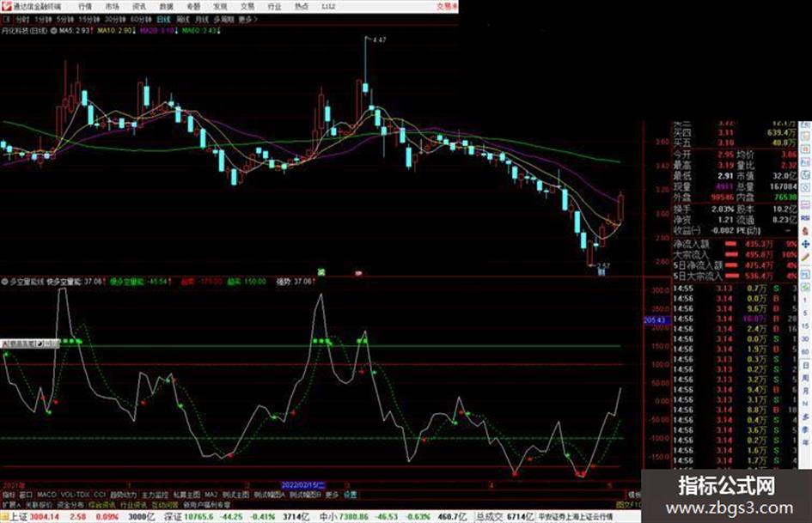Select the MA2 indicator tab
812x523 pixels.
point(211,495)
